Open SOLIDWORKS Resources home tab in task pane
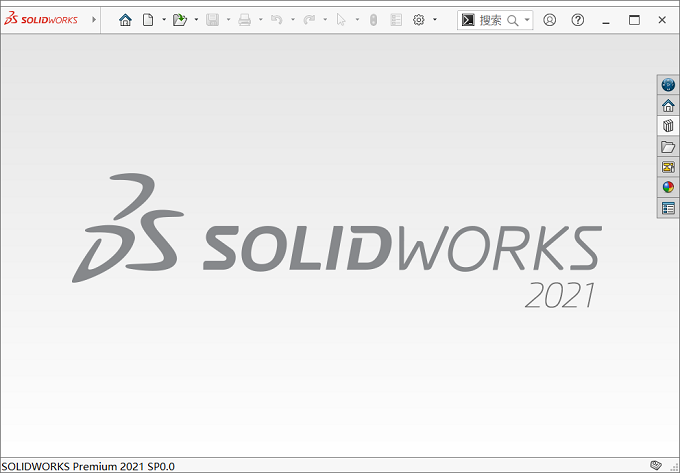The image size is (680, 473). 668,105
